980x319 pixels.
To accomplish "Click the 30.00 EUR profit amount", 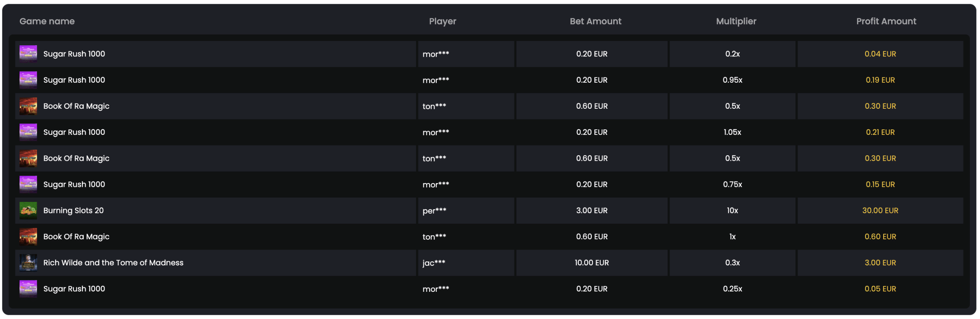I will click(x=880, y=211).
